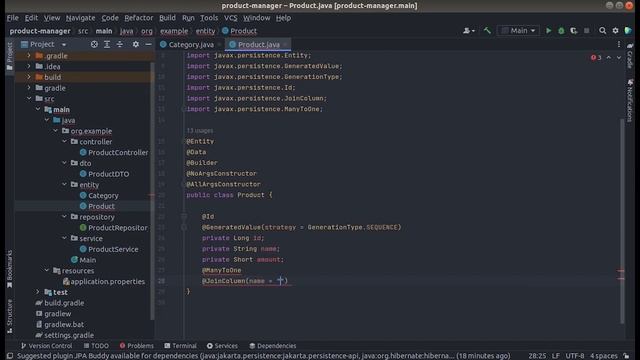Go to next highlighted error arrow
Viewport: 640px width, 360px height.
coord(619,58)
